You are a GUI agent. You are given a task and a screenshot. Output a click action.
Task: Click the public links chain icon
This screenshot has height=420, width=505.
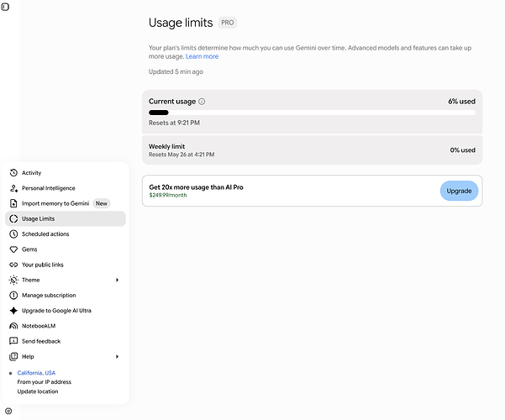13,265
